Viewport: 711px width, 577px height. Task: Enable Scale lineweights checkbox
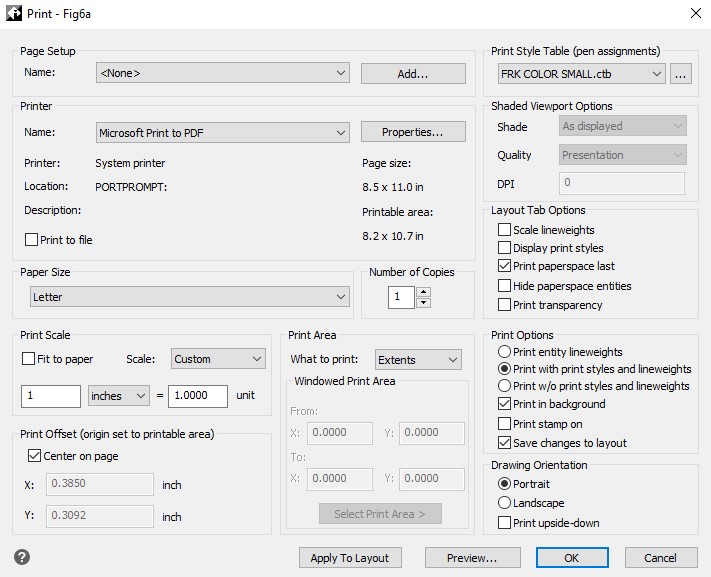[x=504, y=230]
